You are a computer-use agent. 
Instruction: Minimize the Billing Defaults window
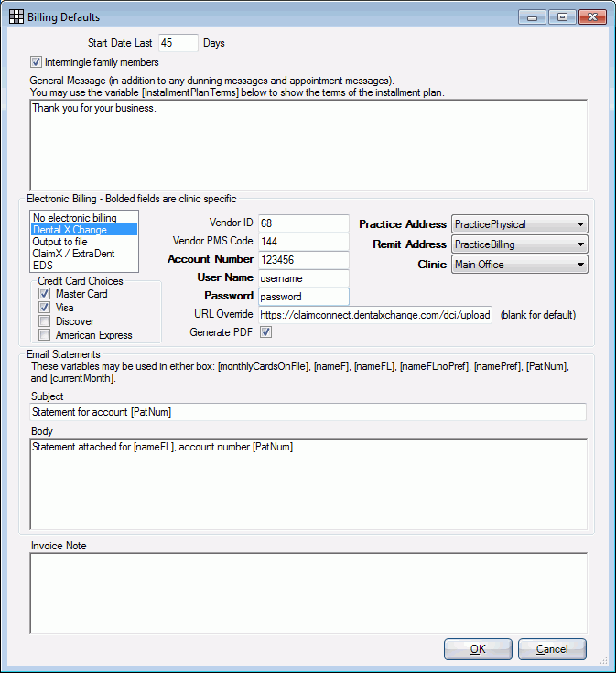coord(532,17)
